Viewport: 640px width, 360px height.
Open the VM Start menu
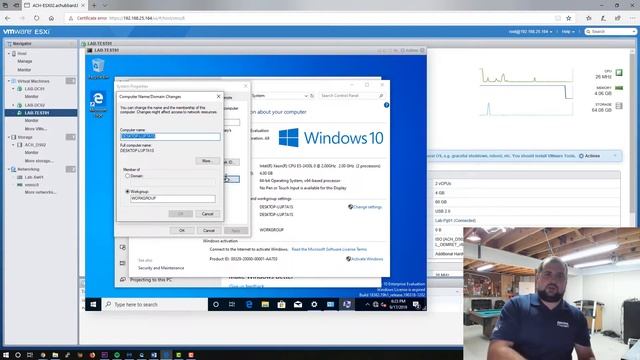point(93,304)
